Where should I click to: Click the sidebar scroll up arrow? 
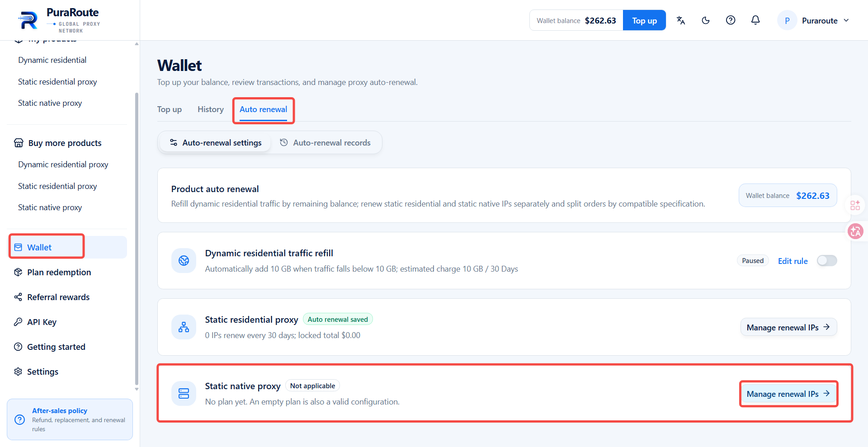point(137,44)
